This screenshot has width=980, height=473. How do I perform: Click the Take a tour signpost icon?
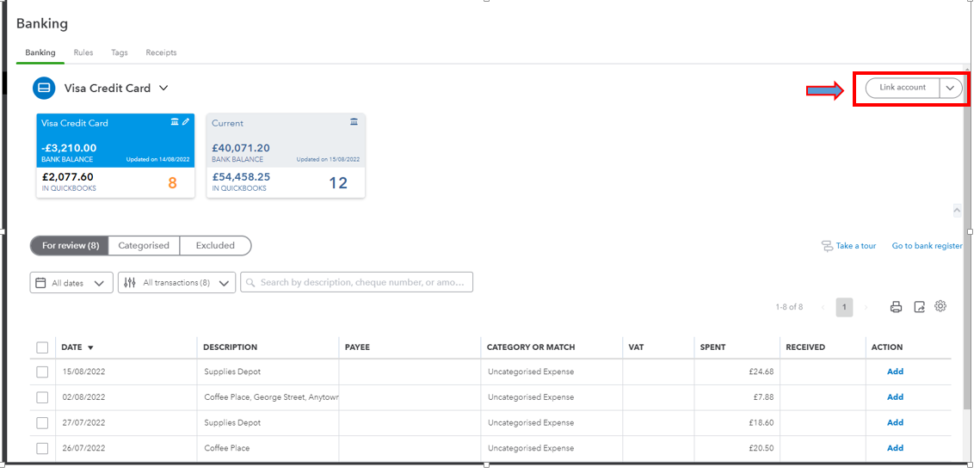click(x=827, y=246)
